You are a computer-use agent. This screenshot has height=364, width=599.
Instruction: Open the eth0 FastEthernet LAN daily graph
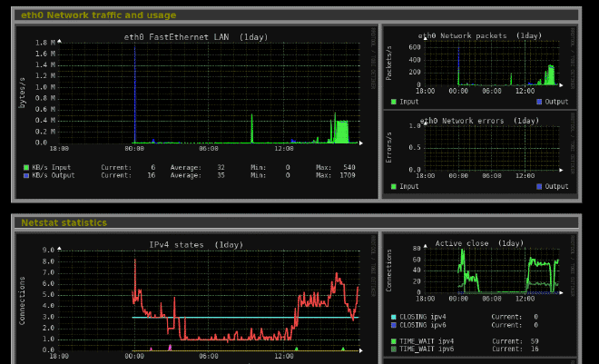coord(197,112)
